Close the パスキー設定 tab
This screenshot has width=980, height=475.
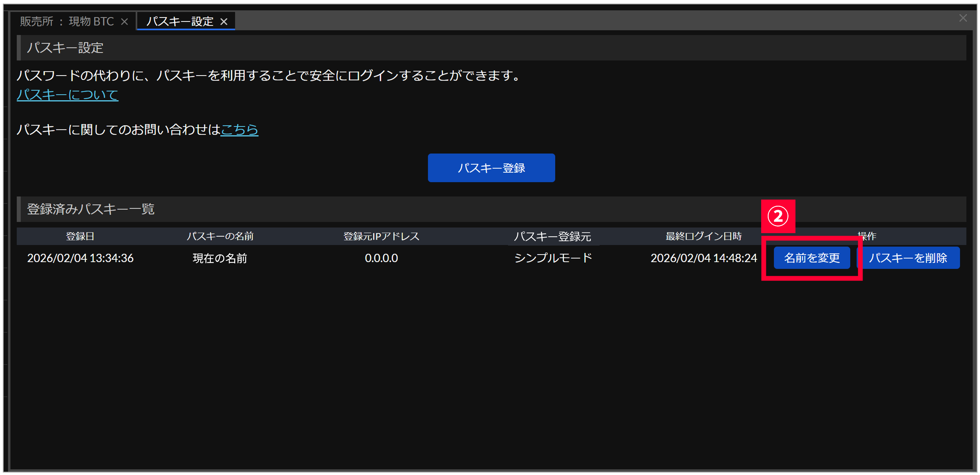(224, 22)
